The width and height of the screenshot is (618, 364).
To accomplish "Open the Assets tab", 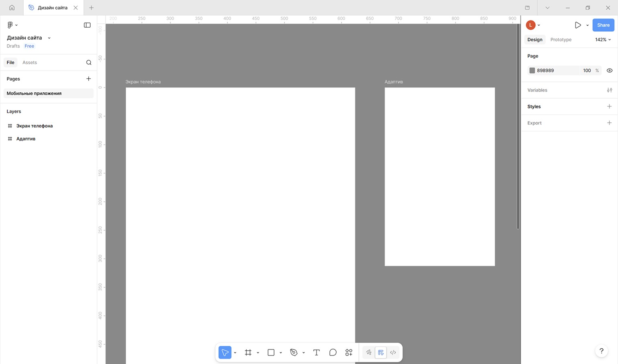I will coord(30,62).
